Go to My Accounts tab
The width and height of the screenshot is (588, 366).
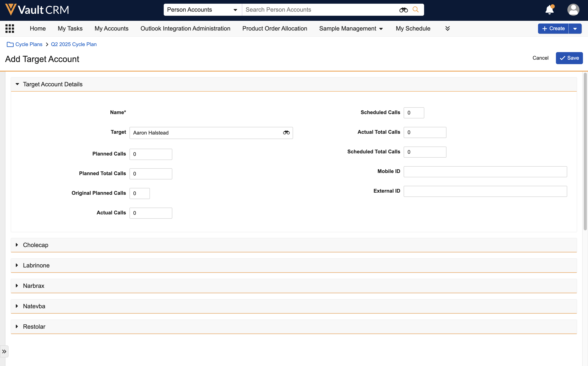tap(111, 29)
